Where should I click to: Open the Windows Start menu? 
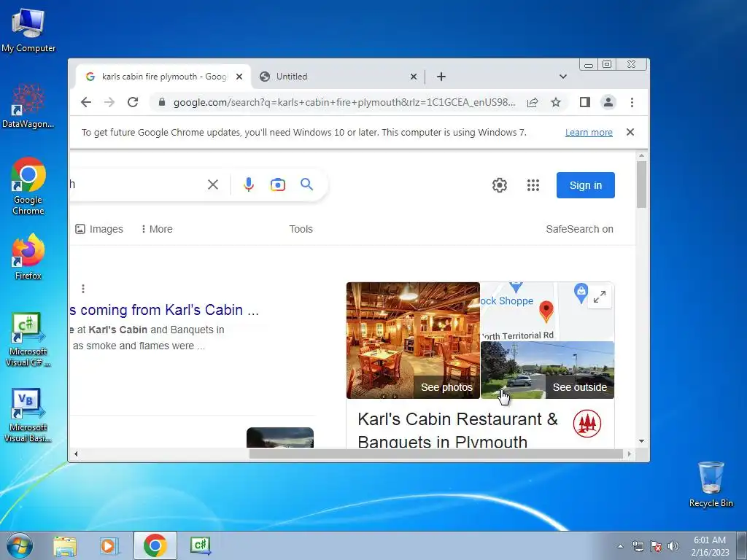tap(20, 545)
